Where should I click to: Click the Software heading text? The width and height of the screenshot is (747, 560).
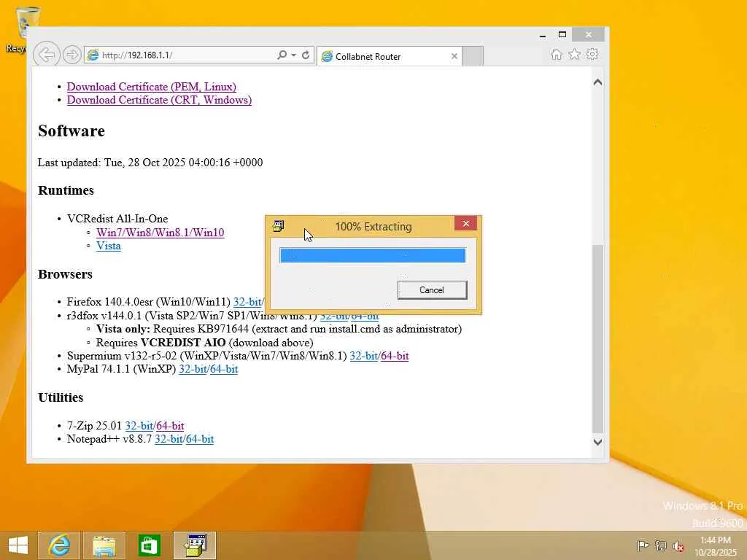coord(71,131)
